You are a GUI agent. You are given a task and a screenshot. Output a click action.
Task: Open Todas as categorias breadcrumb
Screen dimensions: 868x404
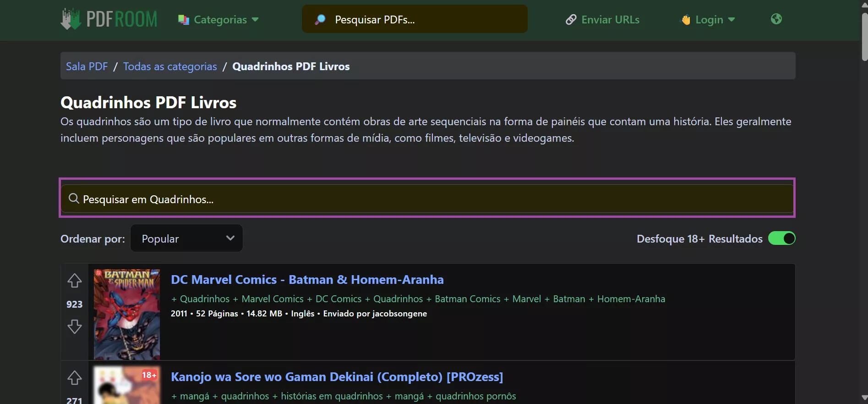(170, 66)
